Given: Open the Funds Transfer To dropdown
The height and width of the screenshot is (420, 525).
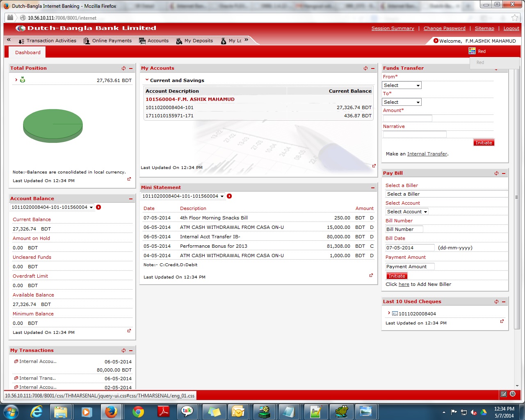Looking at the screenshot, I should click(x=402, y=102).
